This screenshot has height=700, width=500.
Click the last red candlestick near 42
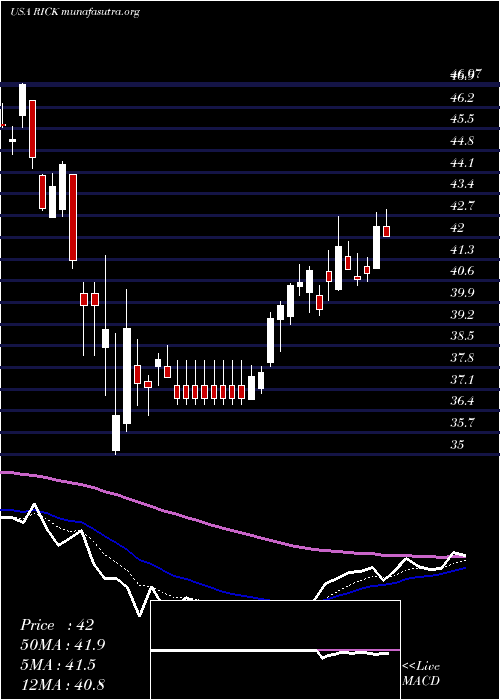[x=387, y=231]
